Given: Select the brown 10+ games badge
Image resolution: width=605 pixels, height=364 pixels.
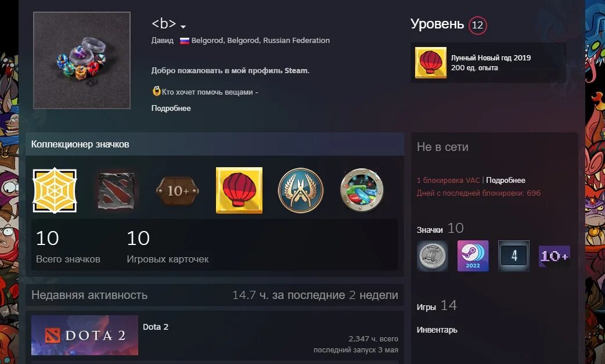Looking at the screenshot, I should pyautogui.click(x=178, y=190).
